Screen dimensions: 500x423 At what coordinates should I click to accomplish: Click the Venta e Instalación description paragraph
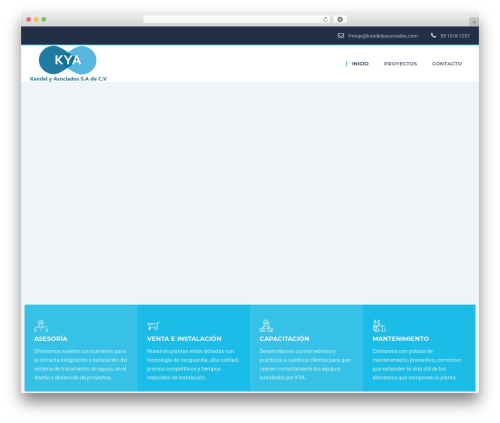(x=193, y=364)
